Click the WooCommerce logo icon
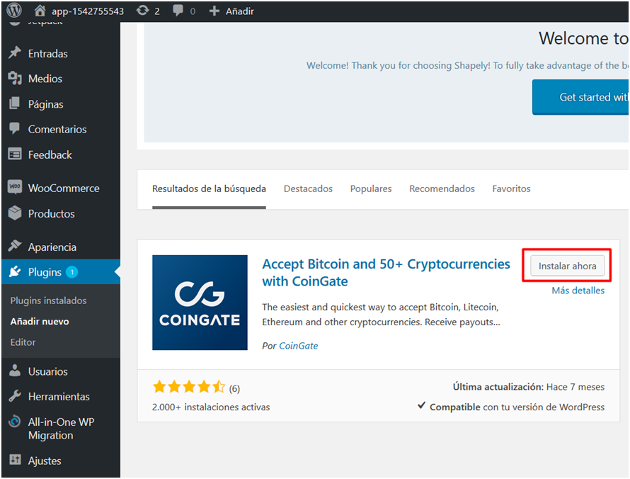Viewport: 630px width, 479px height. click(x=15, y=187)
